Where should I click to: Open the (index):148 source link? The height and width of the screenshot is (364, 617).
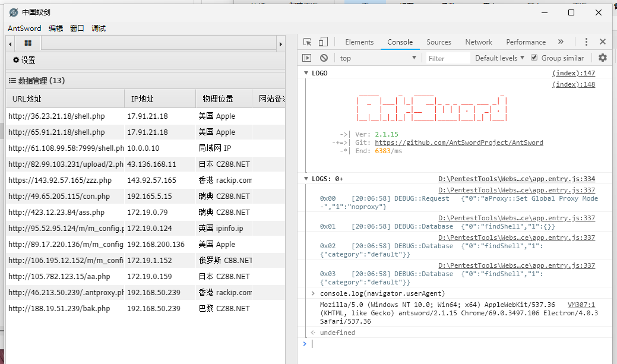pyautogui.click(x=574, y=84)
